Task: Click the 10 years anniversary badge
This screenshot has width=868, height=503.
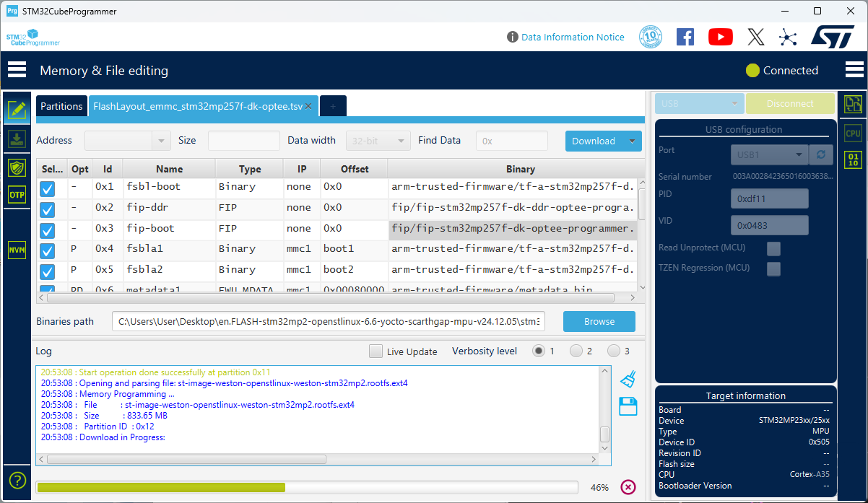Action: click(x=651, y=37)
